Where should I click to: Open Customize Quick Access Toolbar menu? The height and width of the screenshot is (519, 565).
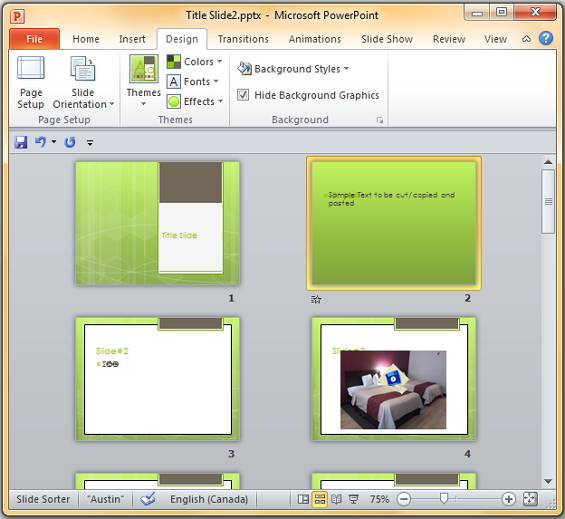point(90,143)
